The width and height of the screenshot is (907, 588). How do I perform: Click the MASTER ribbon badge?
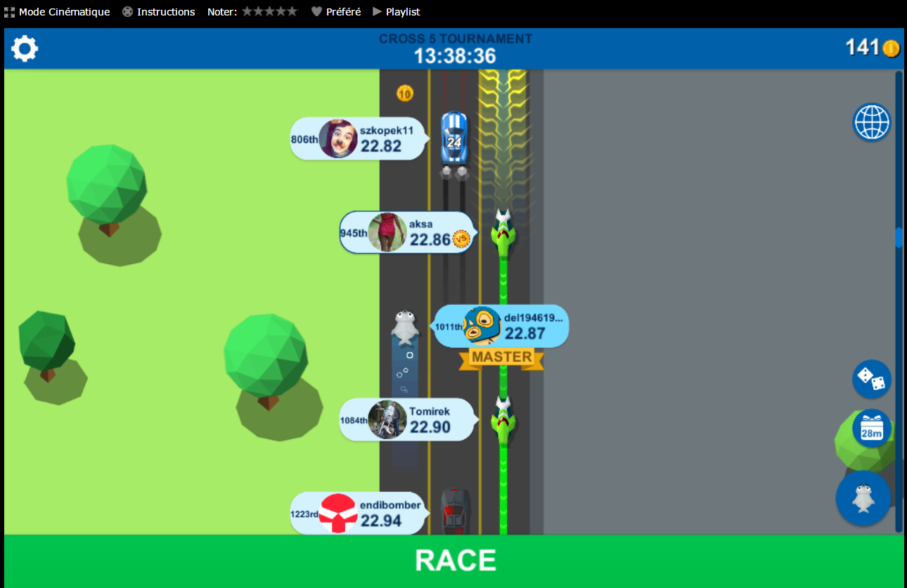click(501, 358)
